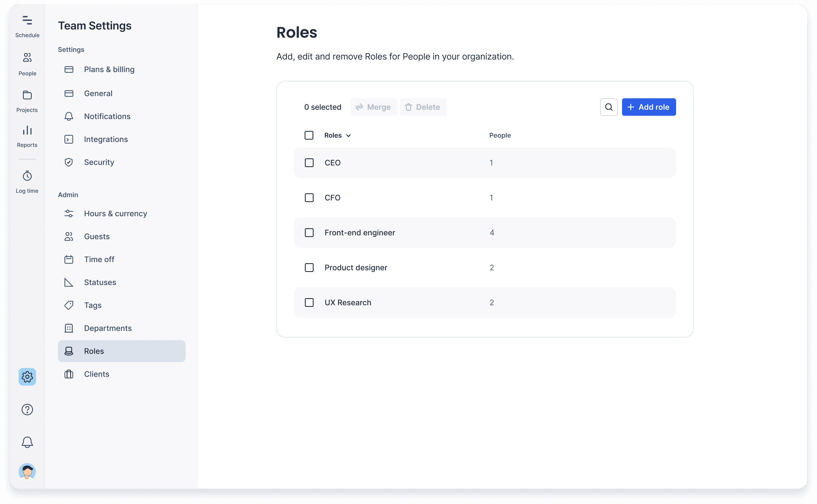
Task: Open the Roles column sort dropdown
Action: tap(349, 136)
